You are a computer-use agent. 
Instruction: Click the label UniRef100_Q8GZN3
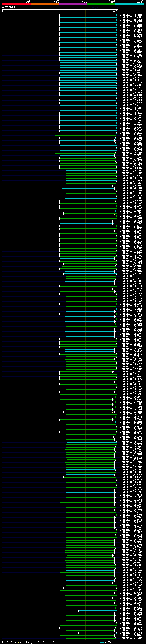point(131,52)
